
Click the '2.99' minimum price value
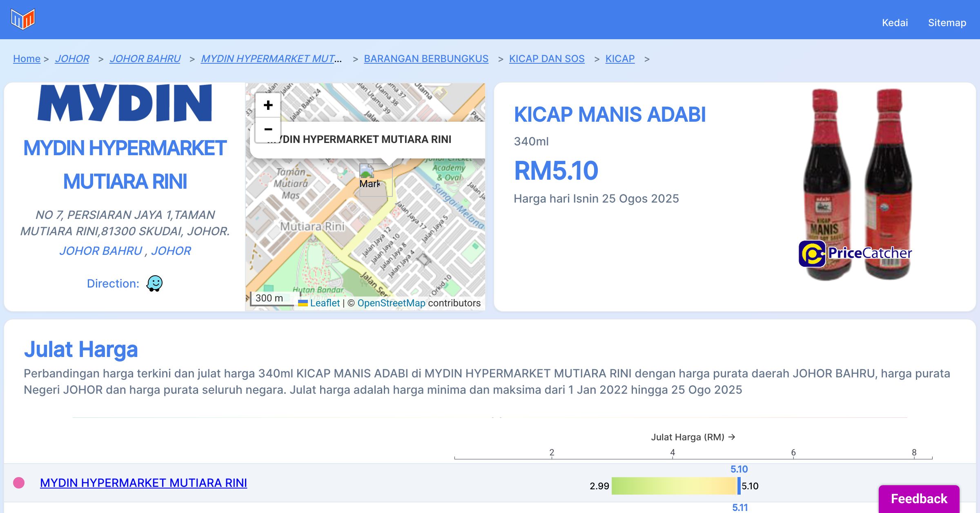point(599,486)
